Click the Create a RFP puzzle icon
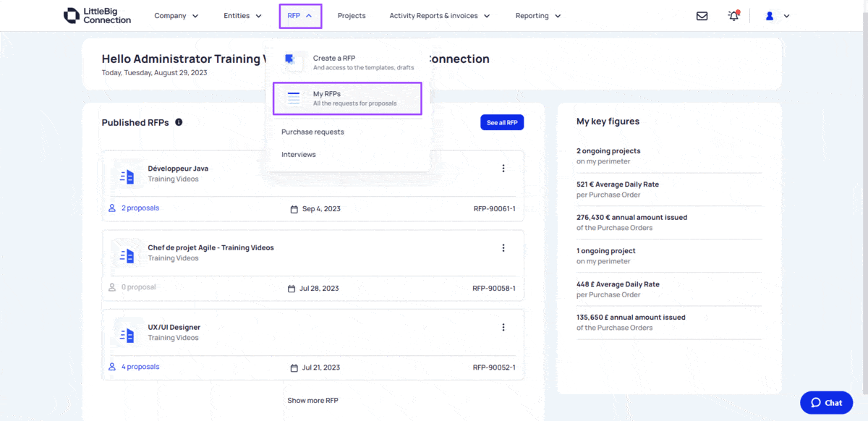The height and width of the screenshot is (421, 868). click(290, 59)
